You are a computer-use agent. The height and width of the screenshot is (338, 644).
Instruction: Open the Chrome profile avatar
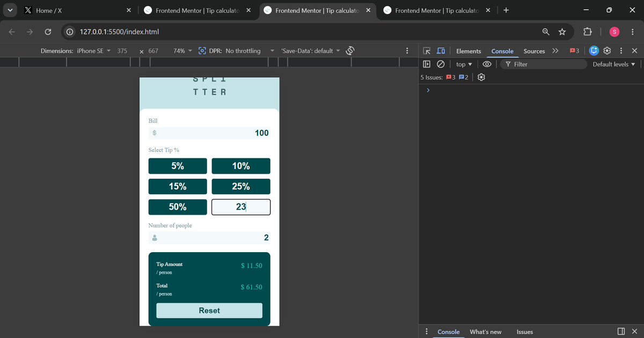click(614, 32)
